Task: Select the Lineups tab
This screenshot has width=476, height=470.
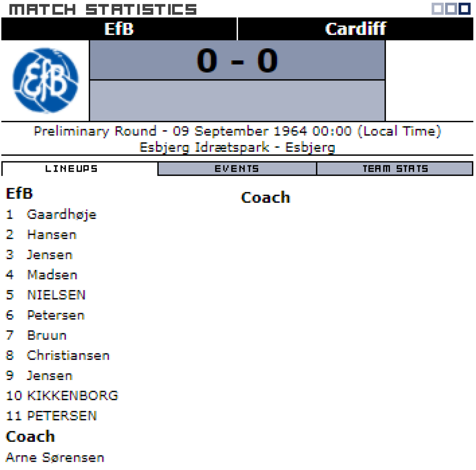Action: pyautogui.click(x=71, y=169)
